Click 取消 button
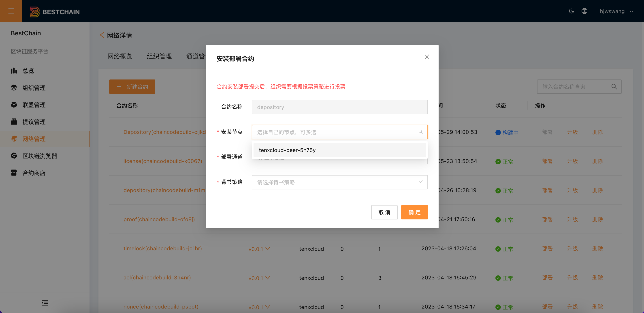 coord(384,212)
